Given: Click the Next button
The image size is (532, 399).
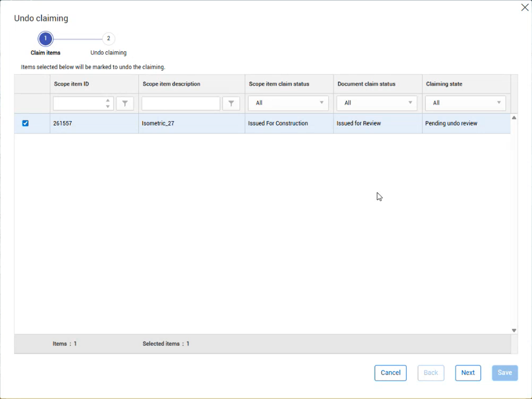Looking at the screenshot, I should (468, 373).
